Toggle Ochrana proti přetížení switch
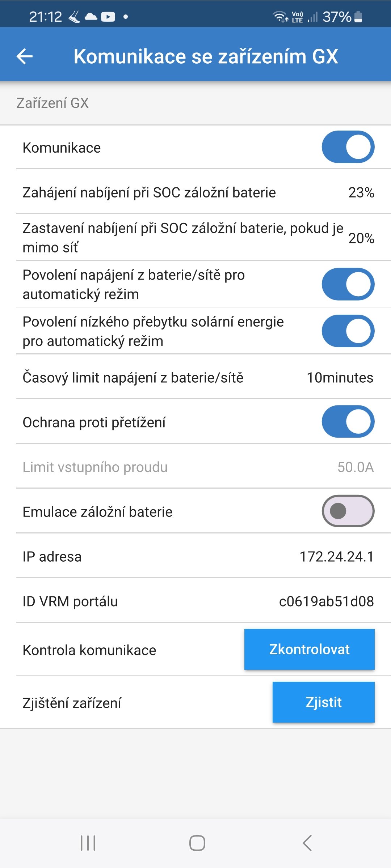The image size is (391, 868). (x=348, y=422)
